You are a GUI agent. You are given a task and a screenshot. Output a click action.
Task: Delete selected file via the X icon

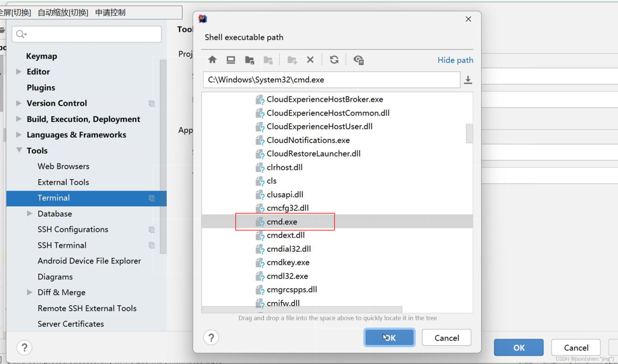[310, 60]
